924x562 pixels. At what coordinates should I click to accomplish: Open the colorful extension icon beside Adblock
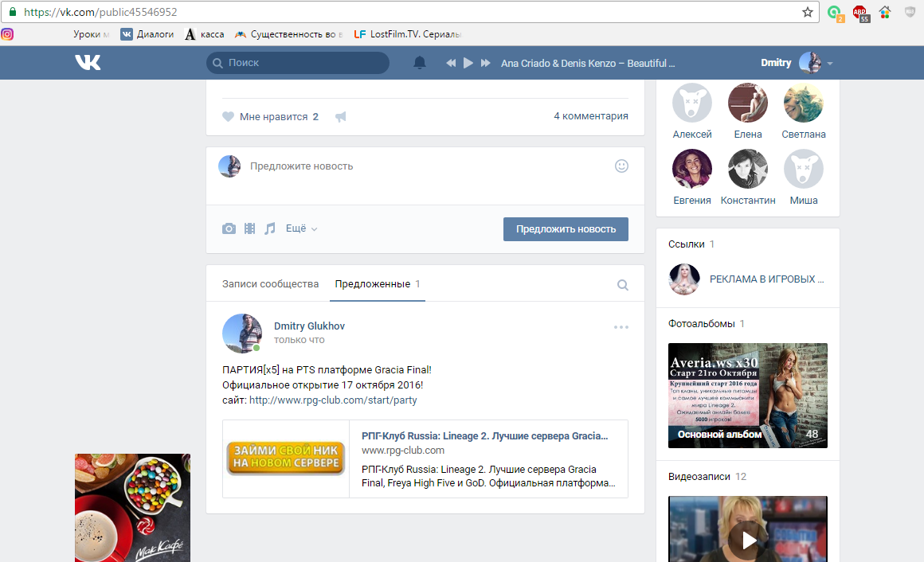[884, 13]
